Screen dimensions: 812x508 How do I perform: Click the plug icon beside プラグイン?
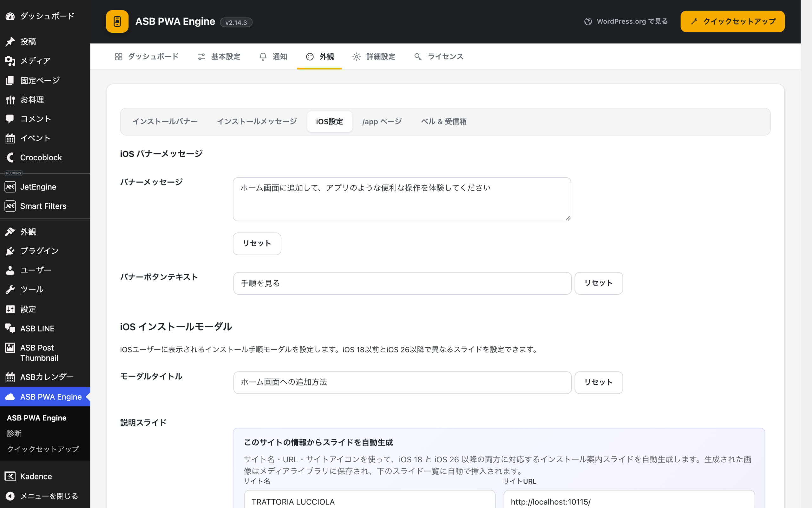coord(10,251)
